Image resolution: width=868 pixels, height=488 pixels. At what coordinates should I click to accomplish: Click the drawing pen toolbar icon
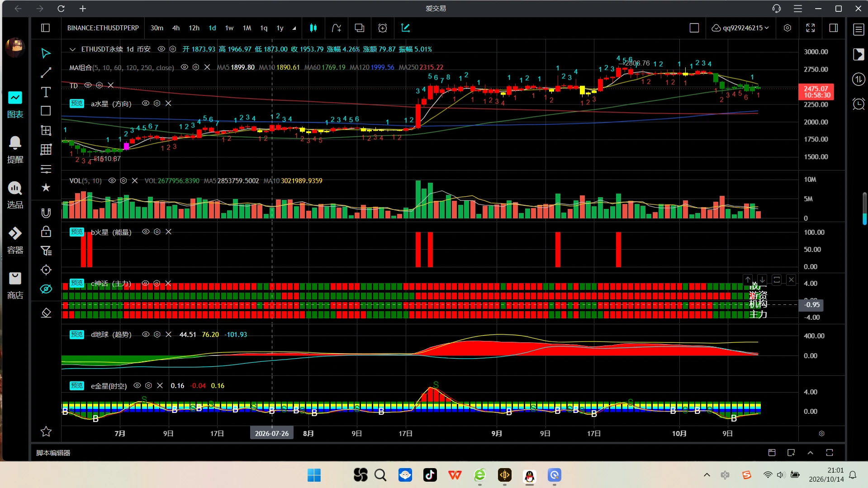click(x=405, y=28)
